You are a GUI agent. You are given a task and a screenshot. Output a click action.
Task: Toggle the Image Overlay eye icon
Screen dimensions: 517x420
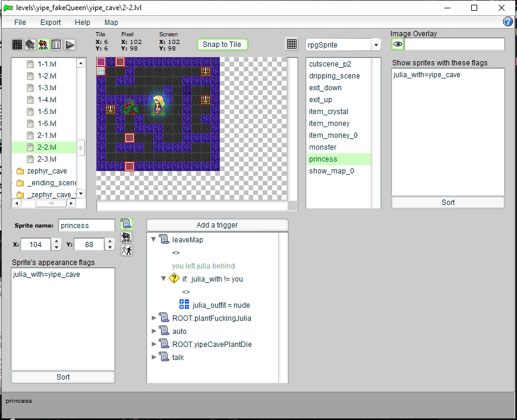(398, 45)
